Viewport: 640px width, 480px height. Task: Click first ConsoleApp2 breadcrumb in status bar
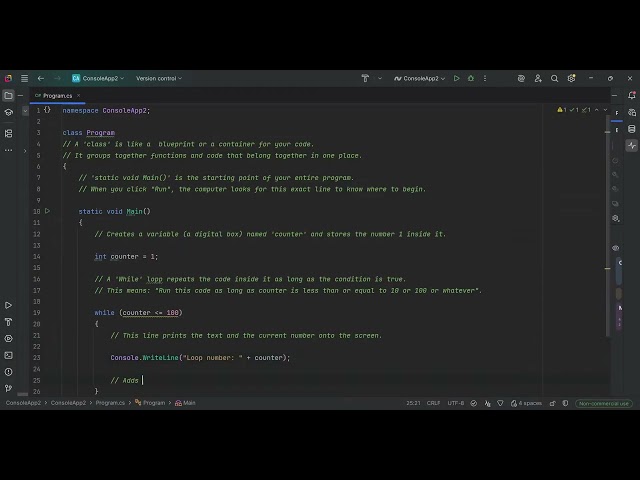[23, 403]
